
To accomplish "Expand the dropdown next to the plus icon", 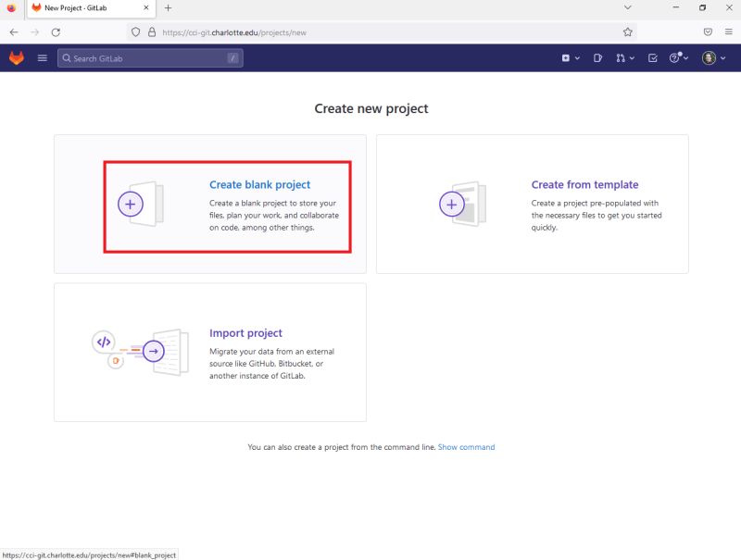I will pyautogui.click(x=578, y=57).
